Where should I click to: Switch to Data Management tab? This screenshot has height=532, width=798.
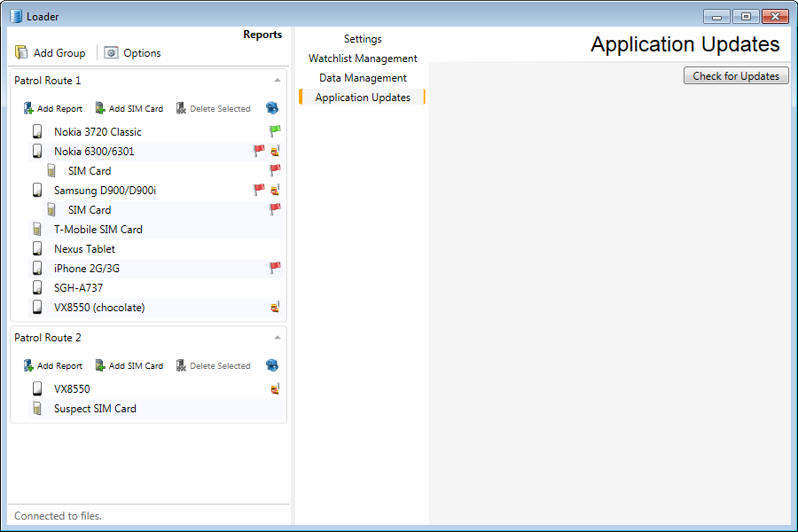pos(363,78)
